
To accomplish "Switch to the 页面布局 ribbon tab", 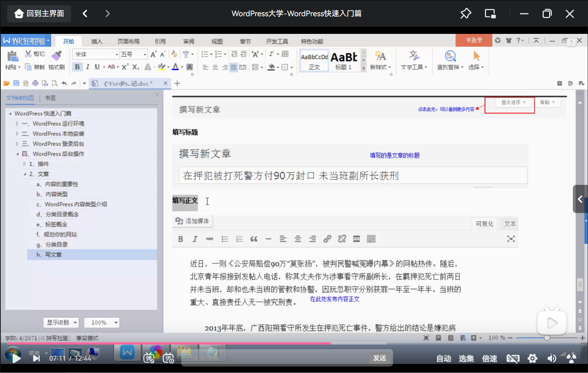I will coord(128,41).
